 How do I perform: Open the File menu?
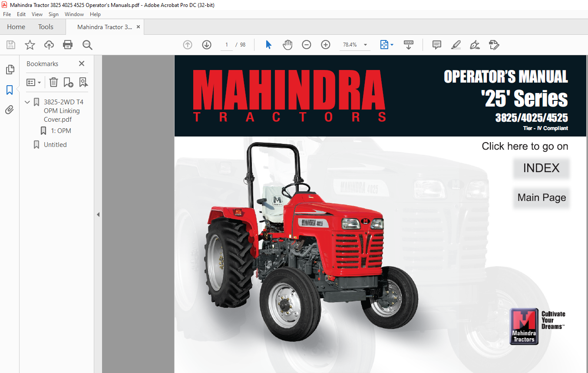7,14
